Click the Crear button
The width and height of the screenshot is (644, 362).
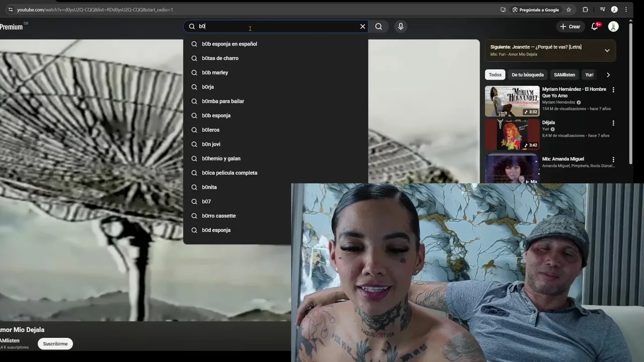pyautogui.click(x=570, y=27)
